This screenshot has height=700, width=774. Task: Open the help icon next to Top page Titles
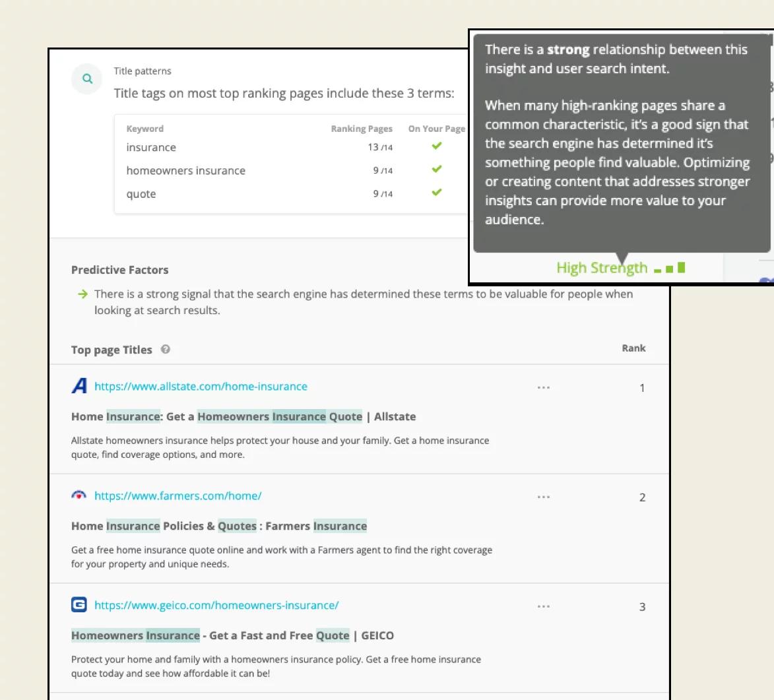(166, 350)
